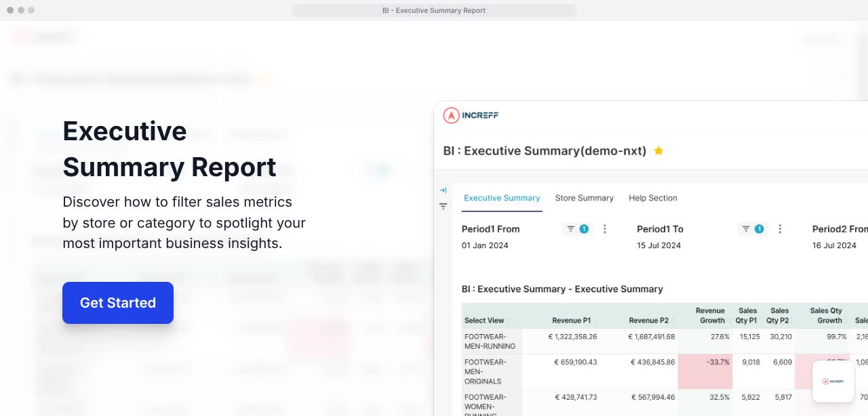Click the Period1 To filter count badge

pyautogui.click(x=759, y=229)
